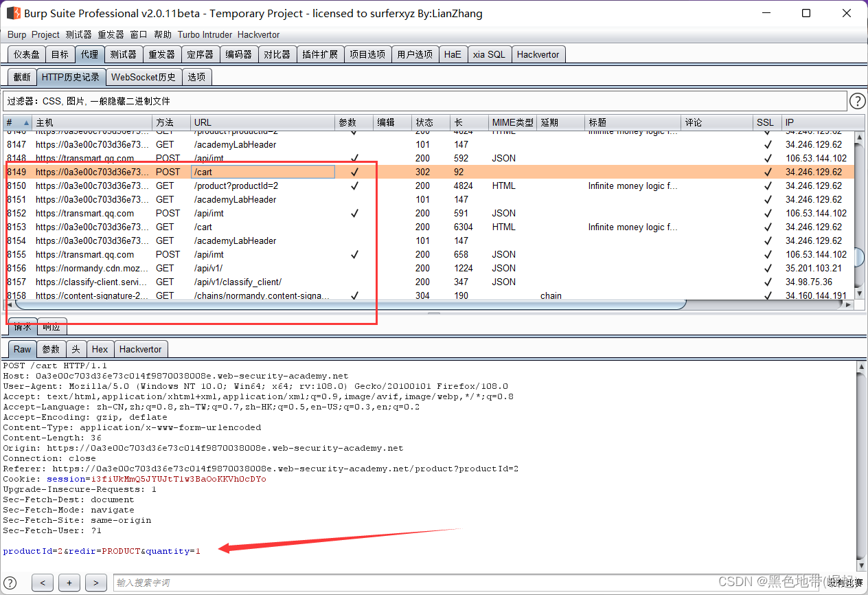
Task: Click 参数 checkmark in row 8155
Action: point(354,254)
